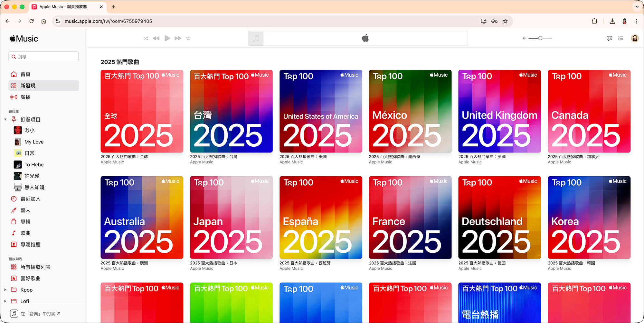Expand the Kpop playlist folder
The height and width of the screenshot is (323, 644).
pyautogui.click(x=5, y=289)
